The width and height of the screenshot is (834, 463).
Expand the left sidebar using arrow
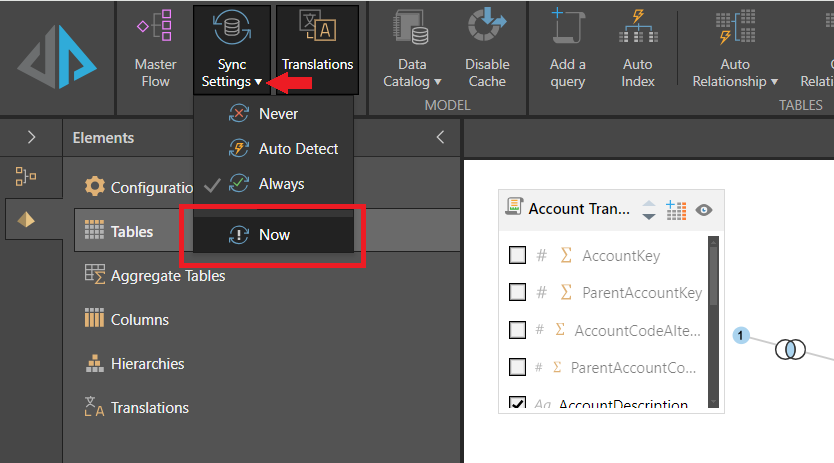click(30, 138)
